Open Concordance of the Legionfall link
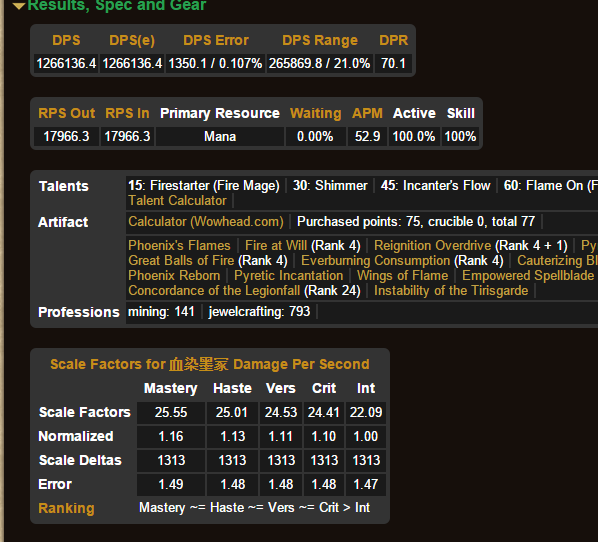Image resolution: width=598 pixels, height=542 pixels. [x=214, y=291]
